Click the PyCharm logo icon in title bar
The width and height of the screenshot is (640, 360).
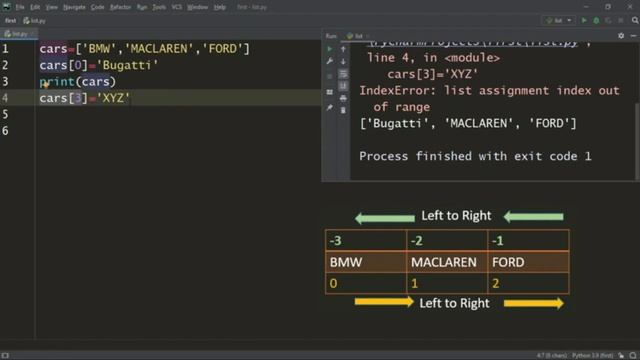(x=7, y=7)
